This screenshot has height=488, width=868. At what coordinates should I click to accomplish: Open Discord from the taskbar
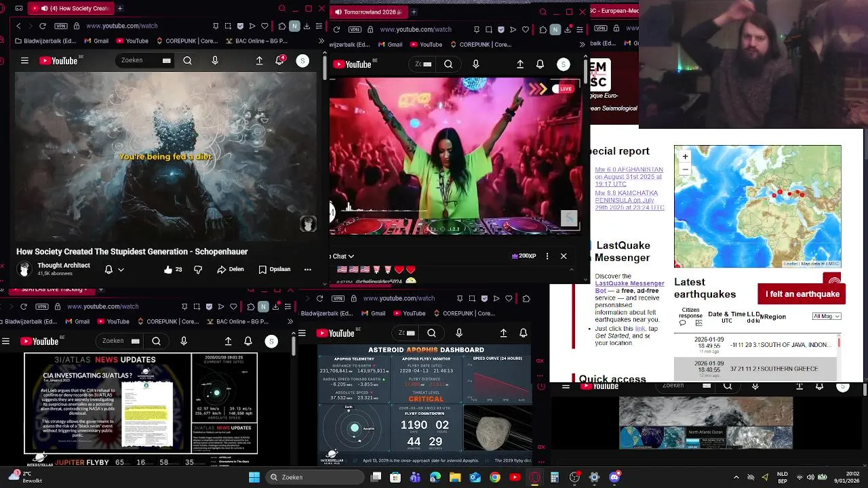614,477
